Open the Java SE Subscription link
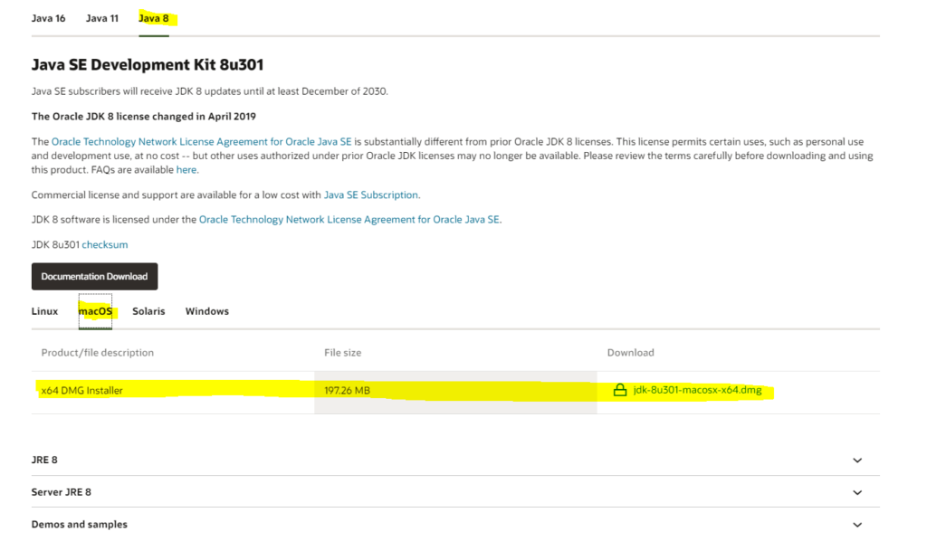927x560 pixels. [372, 195]
